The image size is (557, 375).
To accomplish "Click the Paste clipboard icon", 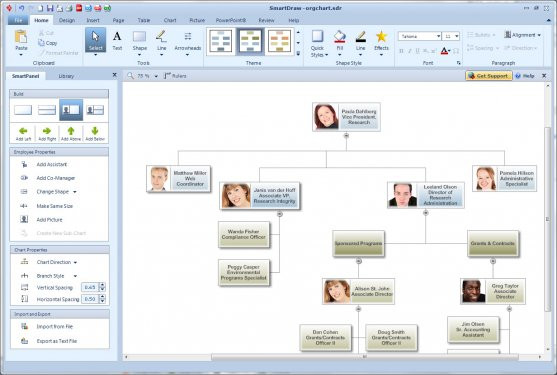I will [21, 37].
